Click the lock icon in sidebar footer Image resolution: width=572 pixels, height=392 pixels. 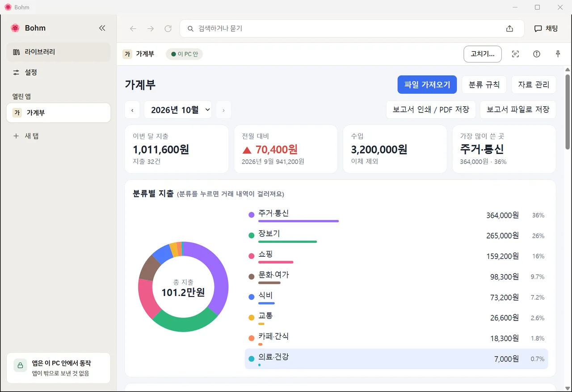(x=21, y=365)
